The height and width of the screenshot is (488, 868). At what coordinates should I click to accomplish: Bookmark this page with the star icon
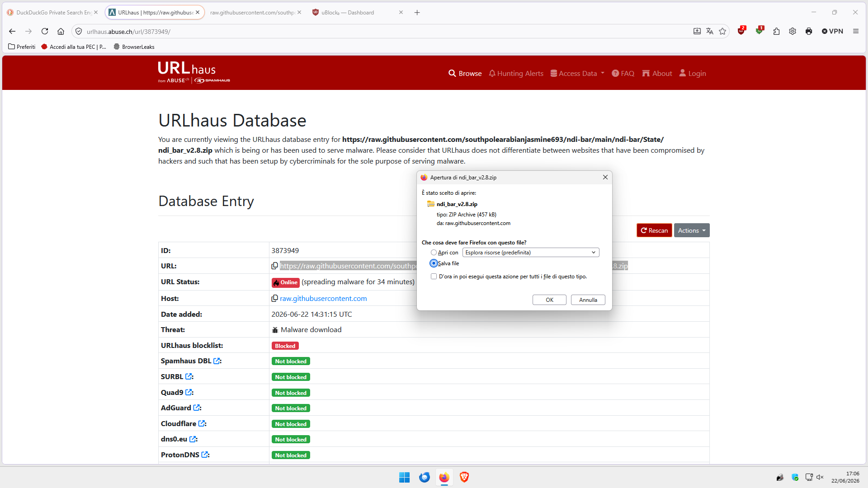[x=722, y=31]
